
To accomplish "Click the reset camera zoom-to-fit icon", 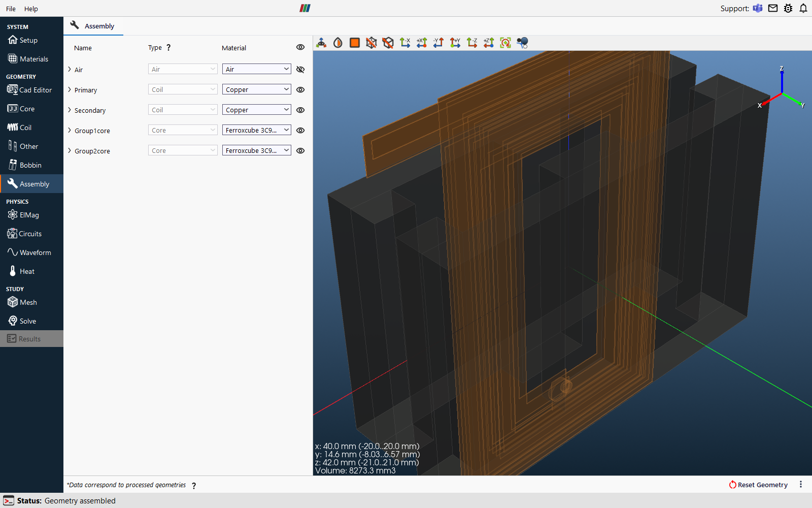I will [505, 43].
